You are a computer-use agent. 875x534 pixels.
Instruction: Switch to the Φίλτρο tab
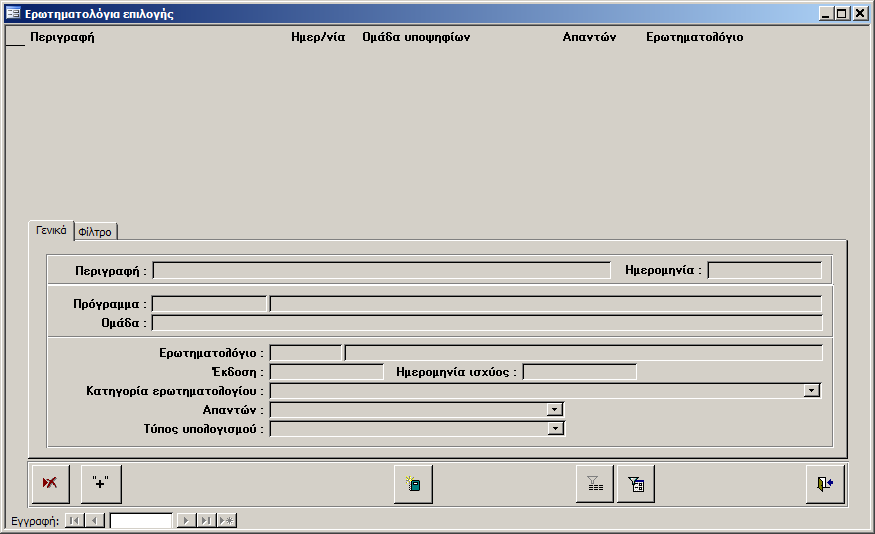click(95, 232)
